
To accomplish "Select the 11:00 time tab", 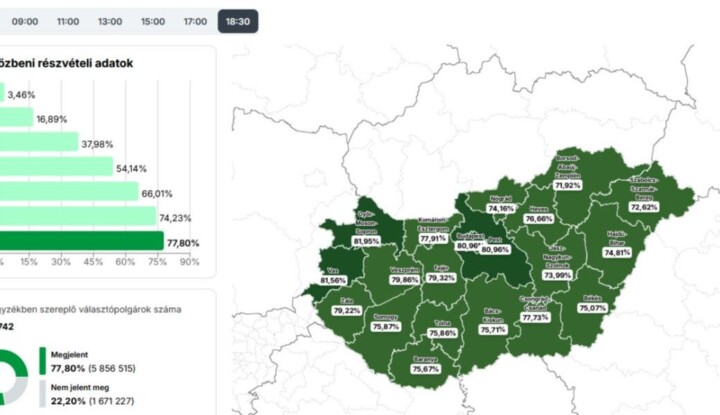I will pyautogui.click(x=68, y=21).
